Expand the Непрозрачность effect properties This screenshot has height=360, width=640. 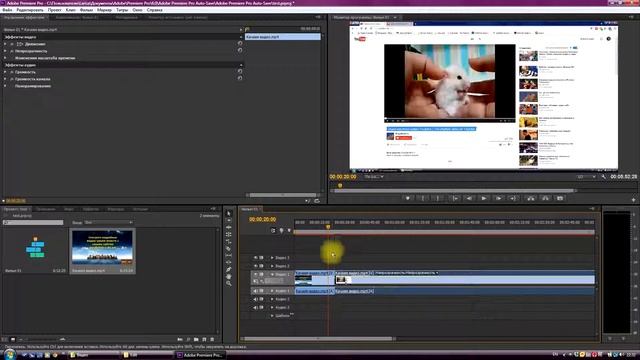pos(5,51)
